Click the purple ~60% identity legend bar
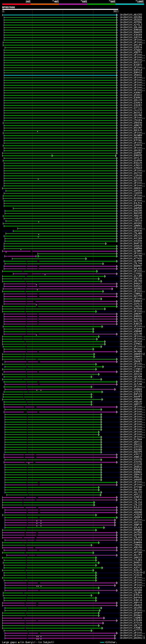The width and height of the screenshot is (146, 644). click(73, 4)
